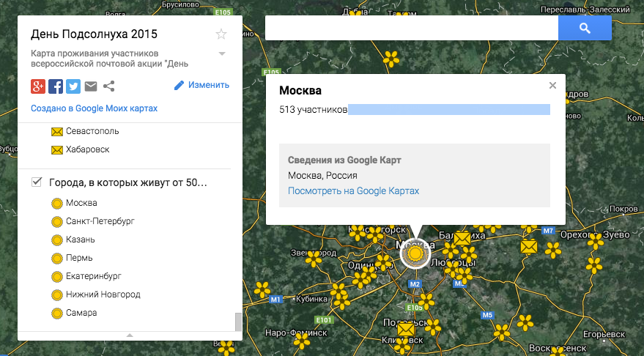Share map on Facebook

pyautogui.click(x=56, y=86)
